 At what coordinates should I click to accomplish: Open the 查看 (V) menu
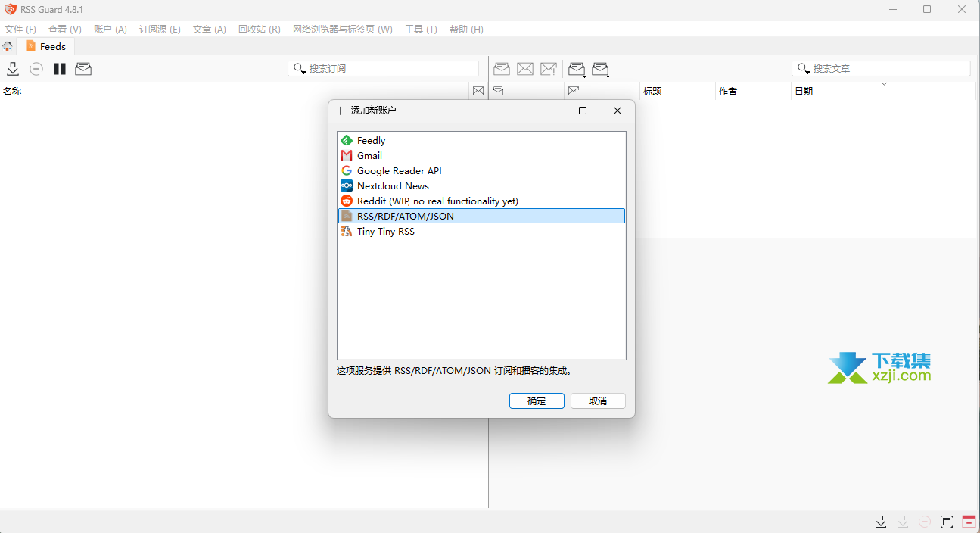point(64,30)
